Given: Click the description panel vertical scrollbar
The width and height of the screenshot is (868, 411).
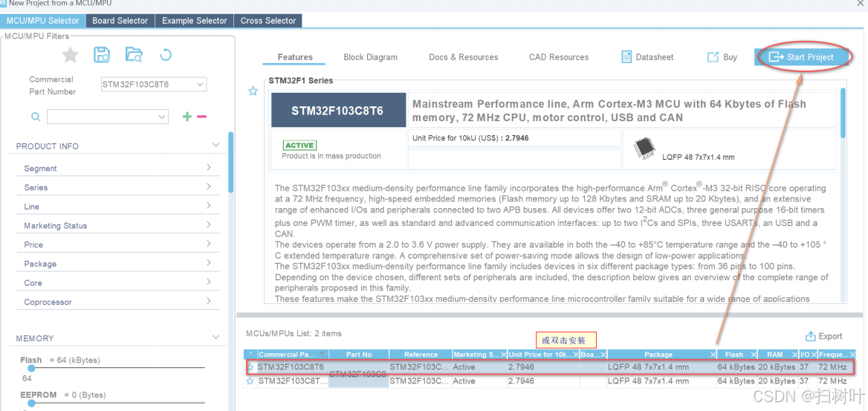Looking at the screenshot, I should [843, 113].
